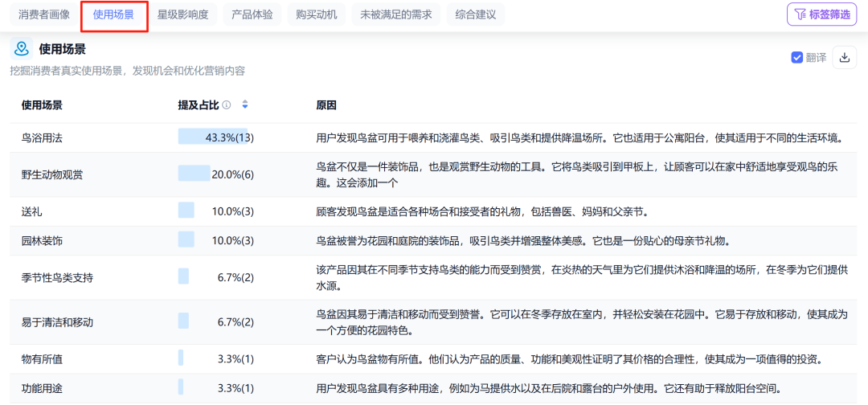Click the subtitle 挖掘消费者真实使用场景
Viewport: 868px width, 405px height.
pos(127,71)
